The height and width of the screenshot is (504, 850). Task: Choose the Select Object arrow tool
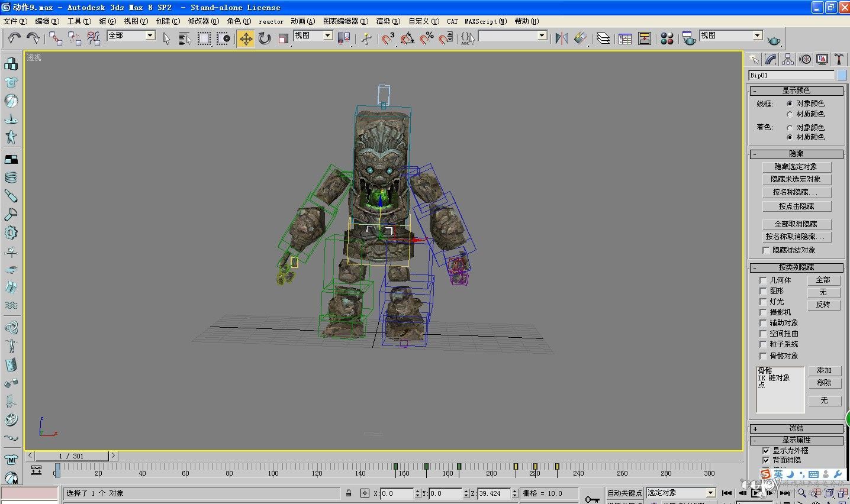(x=166, y=38)
